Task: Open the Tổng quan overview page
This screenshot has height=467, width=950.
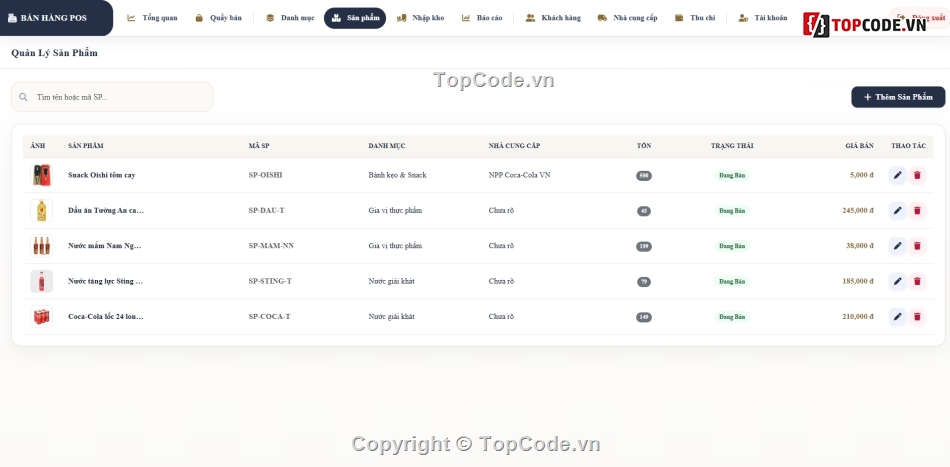Action: coord(152,18)
